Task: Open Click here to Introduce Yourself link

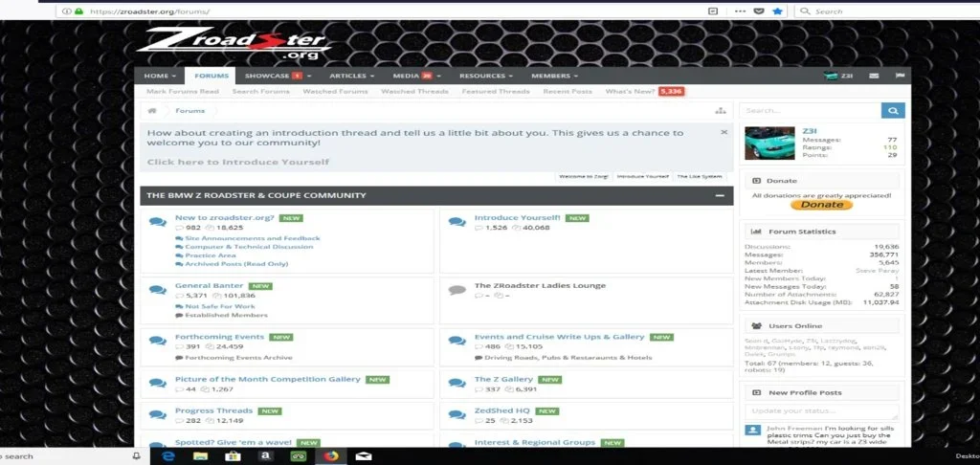Action: click(238, 162)
